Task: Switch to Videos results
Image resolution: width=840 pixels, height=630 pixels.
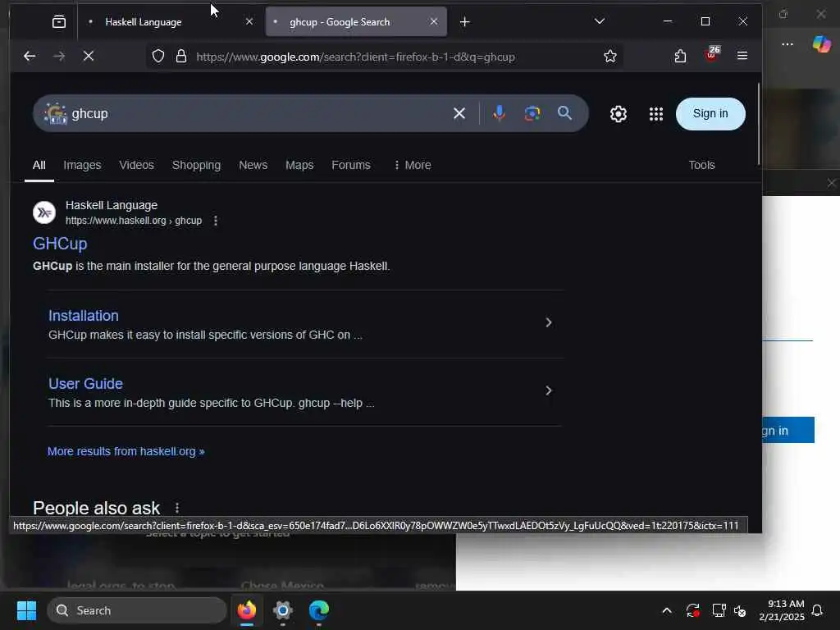Action: coord(136,165)
